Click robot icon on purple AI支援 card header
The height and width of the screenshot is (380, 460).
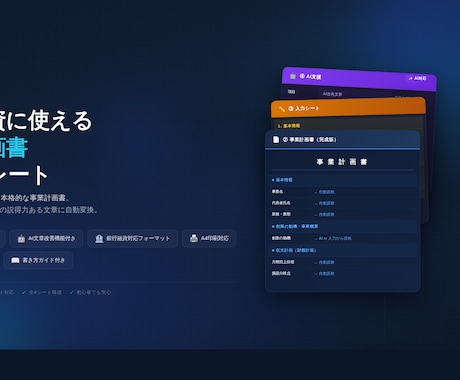coord(293,76)
